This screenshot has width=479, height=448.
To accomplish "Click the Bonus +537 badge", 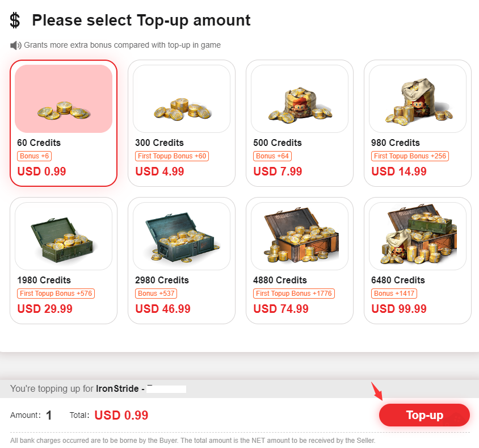I will (x=156, y=294).
